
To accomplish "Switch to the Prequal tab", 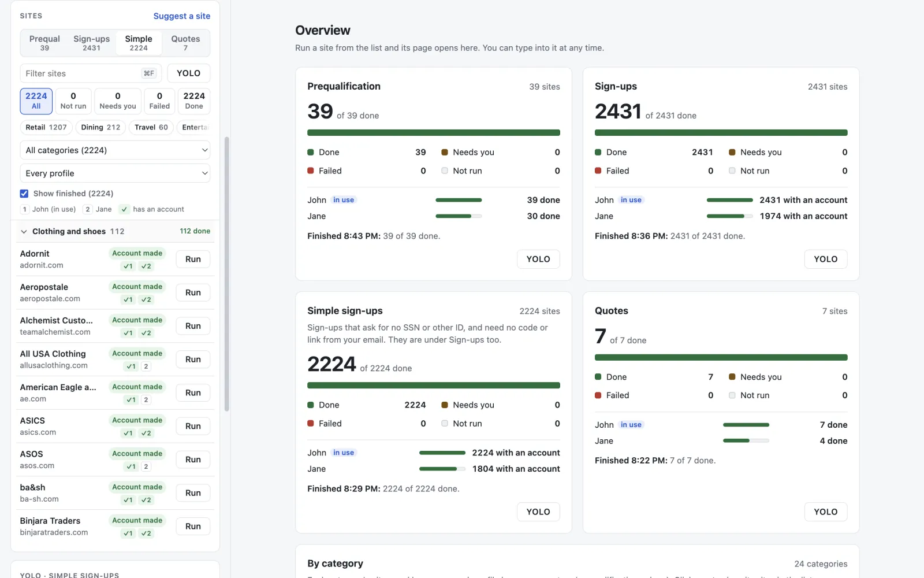I will [x=44, y=43].
